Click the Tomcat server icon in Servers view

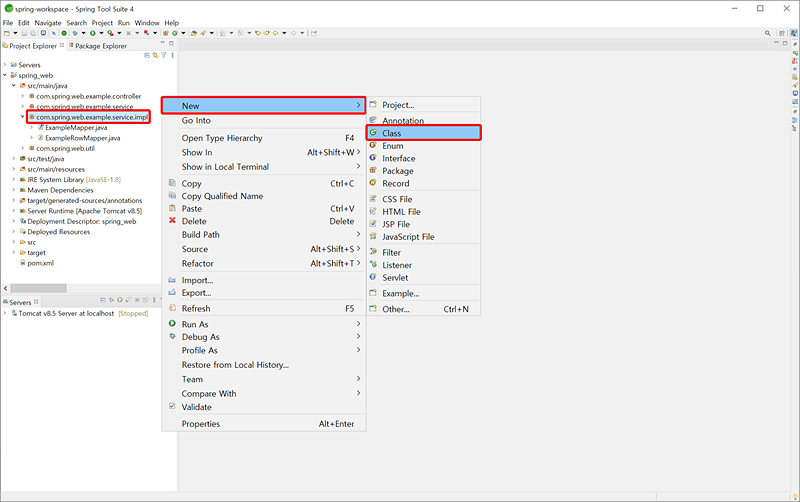click(14, 313)
